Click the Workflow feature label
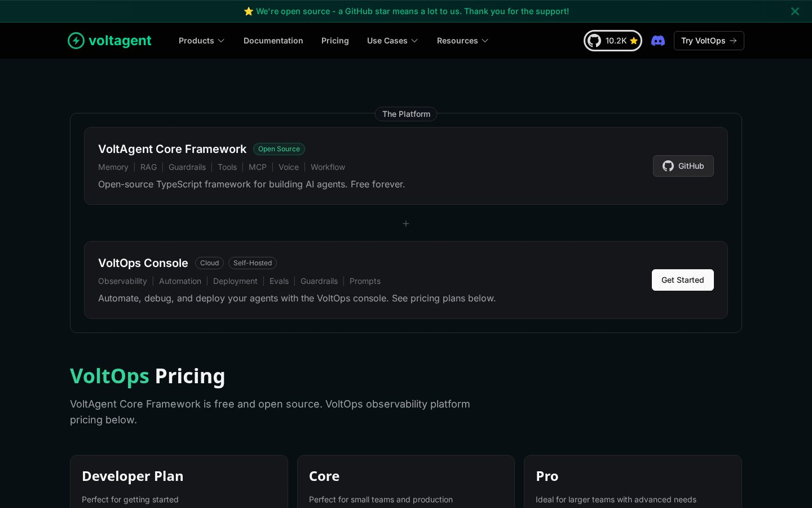This screenshot has height=508, width=812. click(x=328, y=167)
